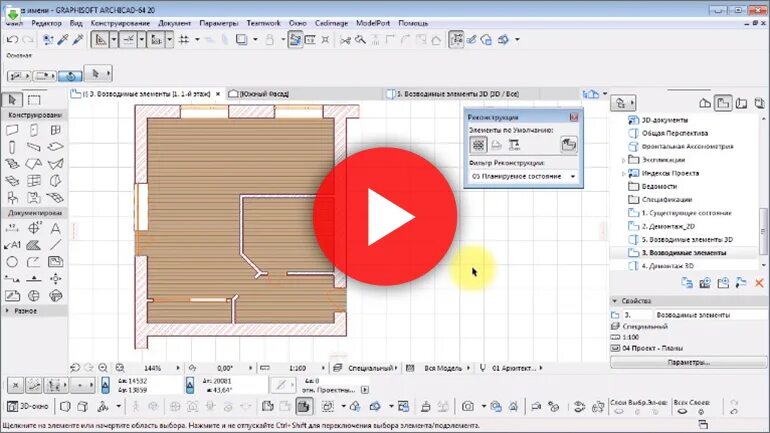This screenshot has width=770, height=433.
Task: Click the red X delete icon in Navigator
Action: point(759,283)
